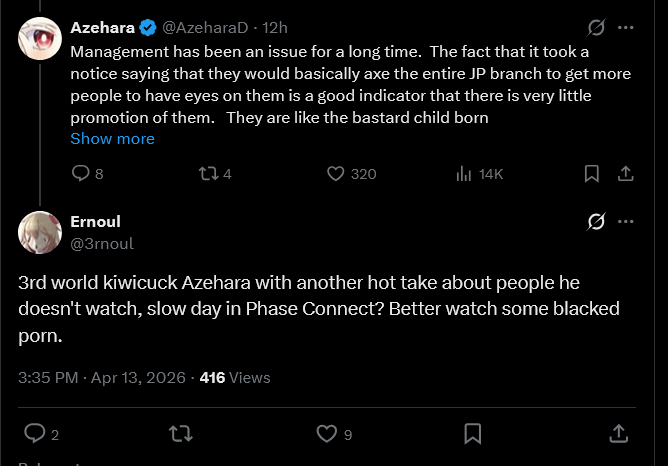Repost Azehara's post

[x=208, y=174]
